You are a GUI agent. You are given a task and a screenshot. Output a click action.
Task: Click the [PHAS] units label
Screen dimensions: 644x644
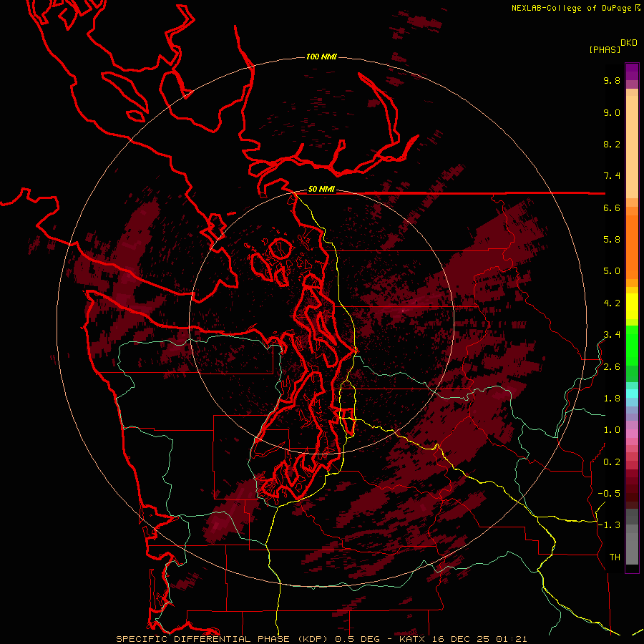click(605, 49)
